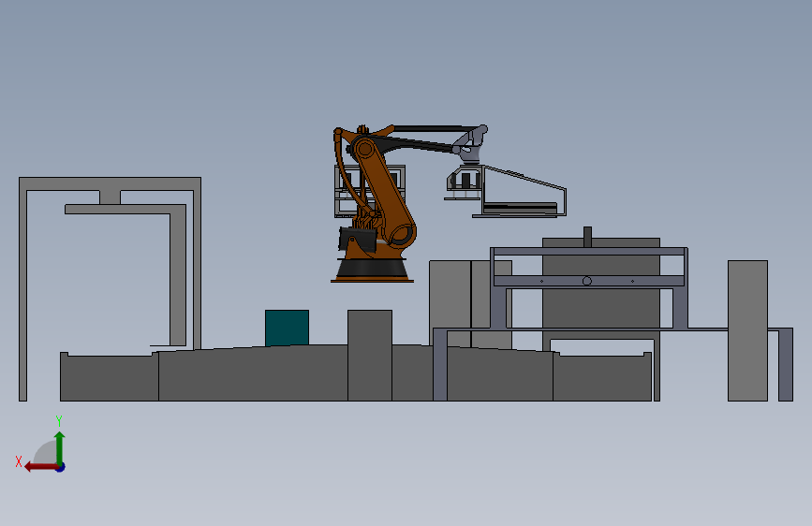
Task: Select the black conical robot base
Action: pyautogui.click(x=372, y=270)
